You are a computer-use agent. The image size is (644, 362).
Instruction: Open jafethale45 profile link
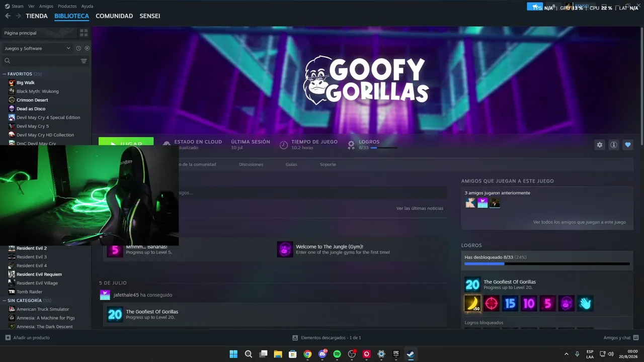click(126, 295)
